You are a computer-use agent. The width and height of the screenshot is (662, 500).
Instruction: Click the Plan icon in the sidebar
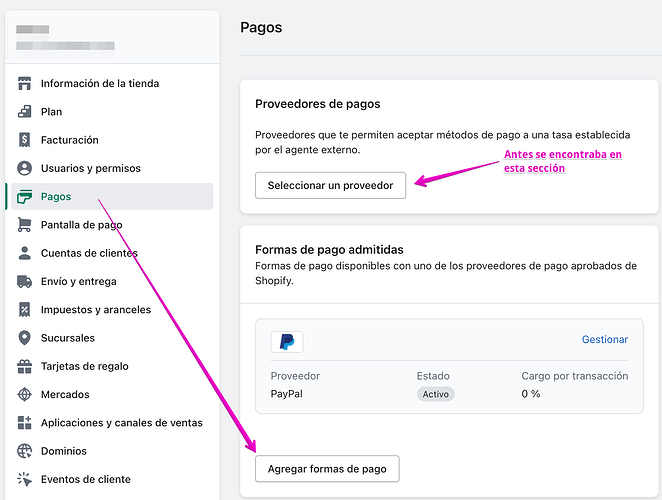coord(24,111)
